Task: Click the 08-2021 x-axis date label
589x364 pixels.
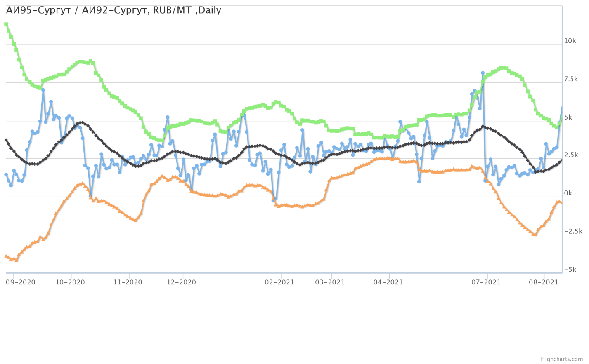Action: [543, 282]
